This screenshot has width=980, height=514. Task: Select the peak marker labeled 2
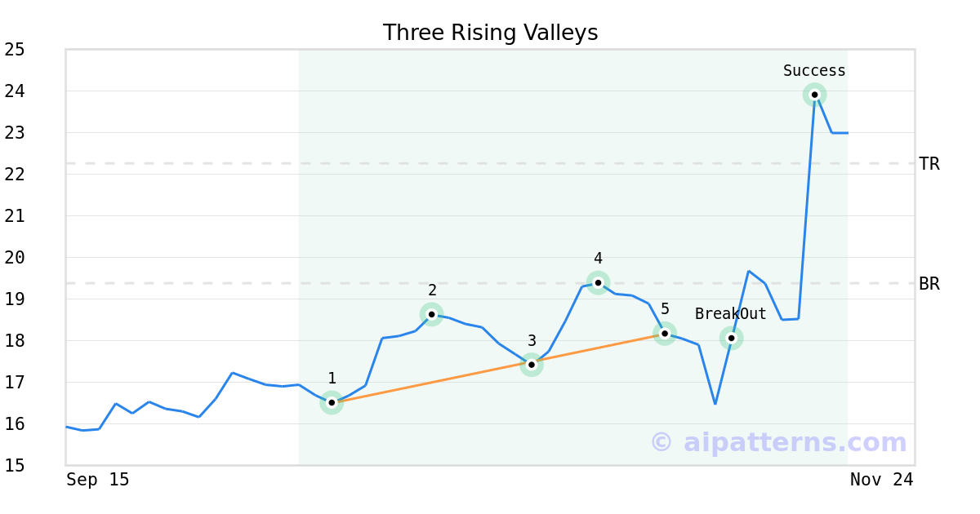click(432, 314)
